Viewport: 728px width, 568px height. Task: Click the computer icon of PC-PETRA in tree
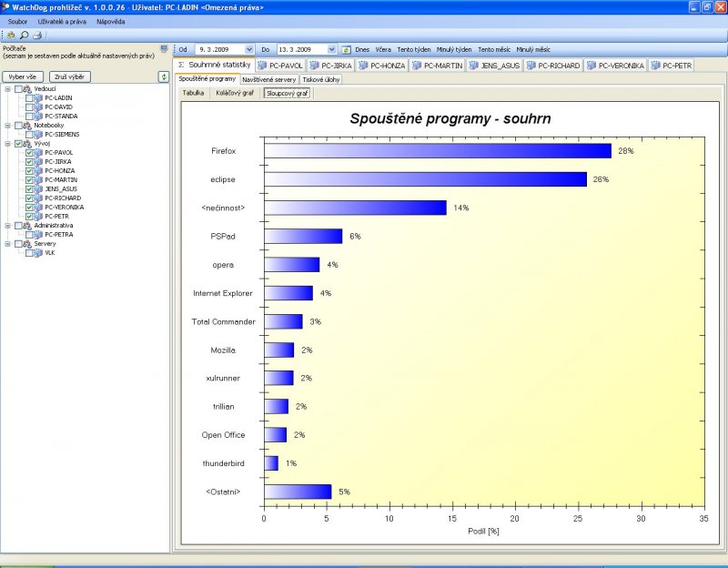pyautogui.click(x=38, y=235)
